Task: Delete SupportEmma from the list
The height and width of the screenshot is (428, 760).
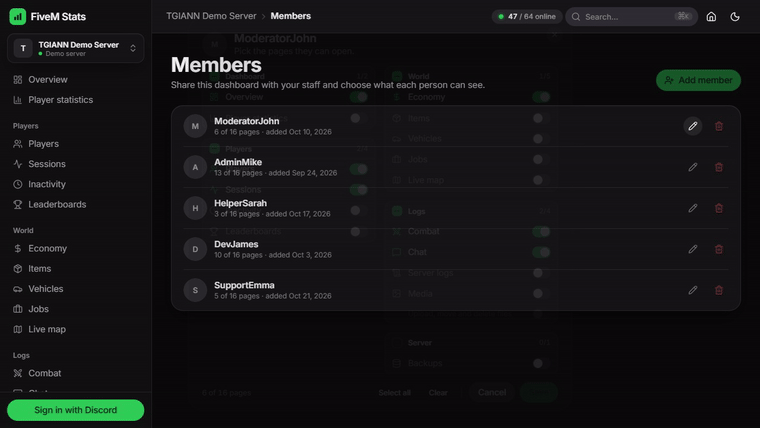Action: [719, 290]
